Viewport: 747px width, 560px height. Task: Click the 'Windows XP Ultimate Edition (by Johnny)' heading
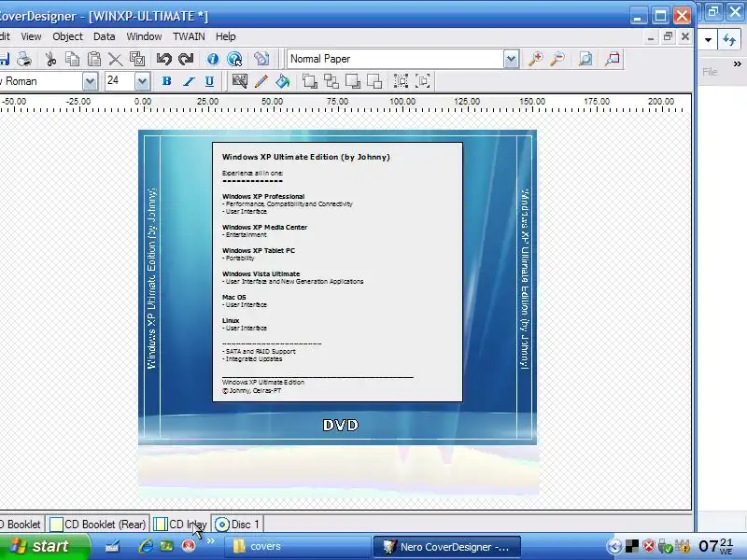click(306, 157)
